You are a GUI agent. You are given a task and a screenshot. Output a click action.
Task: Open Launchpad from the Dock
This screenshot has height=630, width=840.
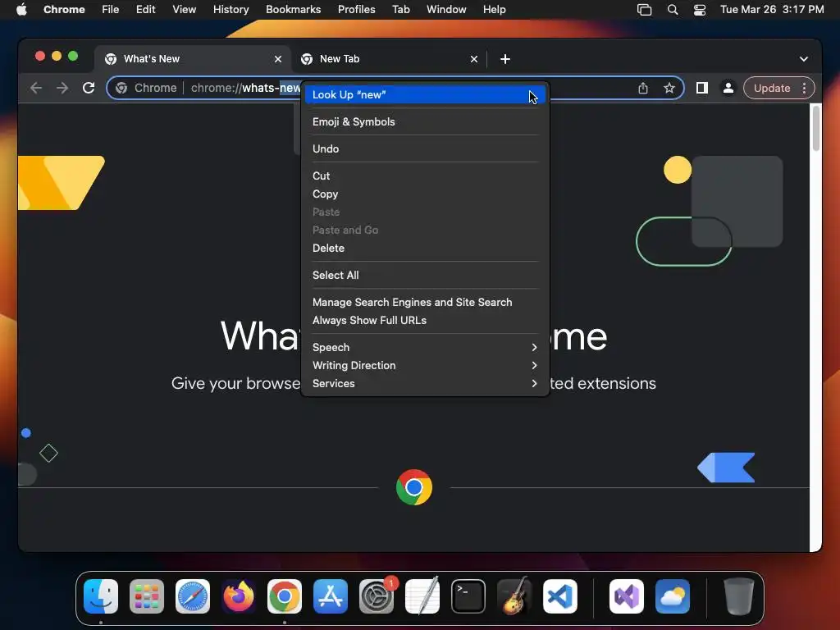pos(147,596)
